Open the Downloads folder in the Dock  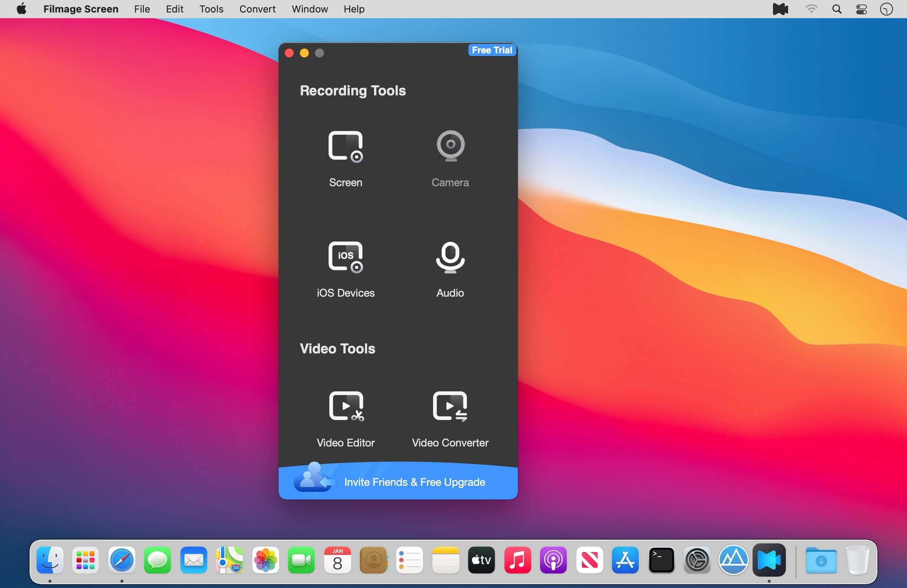click(821, 560)
